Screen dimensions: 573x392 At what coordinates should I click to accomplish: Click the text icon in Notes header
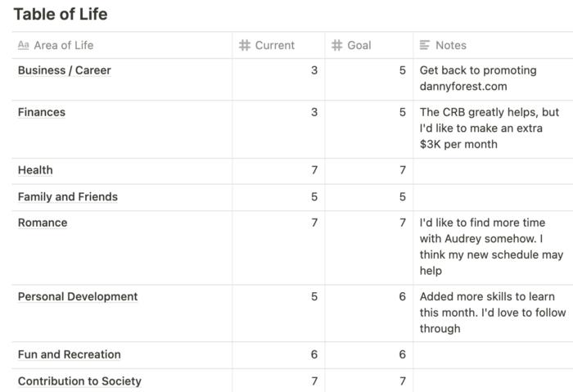[425, 45]
